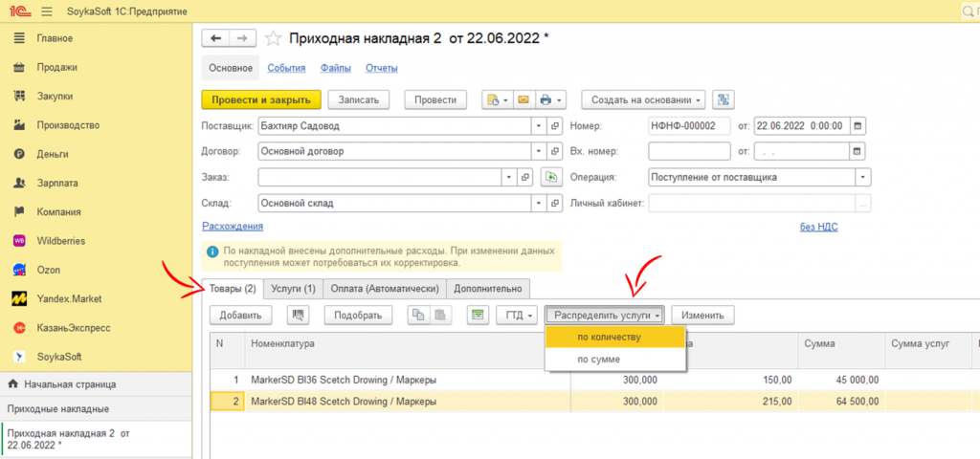980x459 pixels.
Task: Click the green icon beside Заказ field
Action: [550, 177]
